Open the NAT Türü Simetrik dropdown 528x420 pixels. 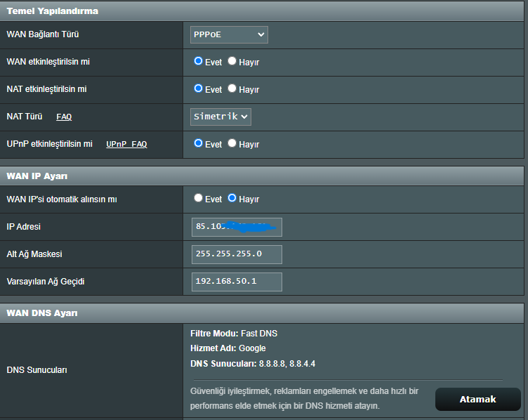pyautogui.click(x=220, y=117)
